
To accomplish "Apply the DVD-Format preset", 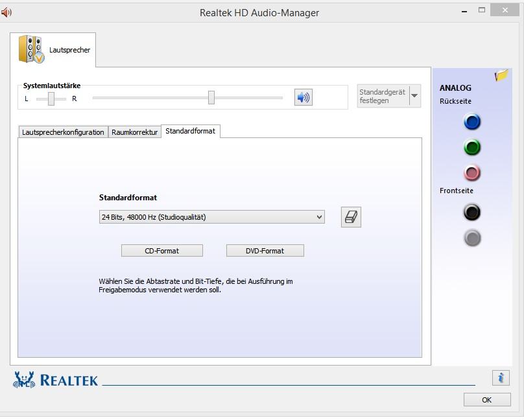I will point(265,251).
